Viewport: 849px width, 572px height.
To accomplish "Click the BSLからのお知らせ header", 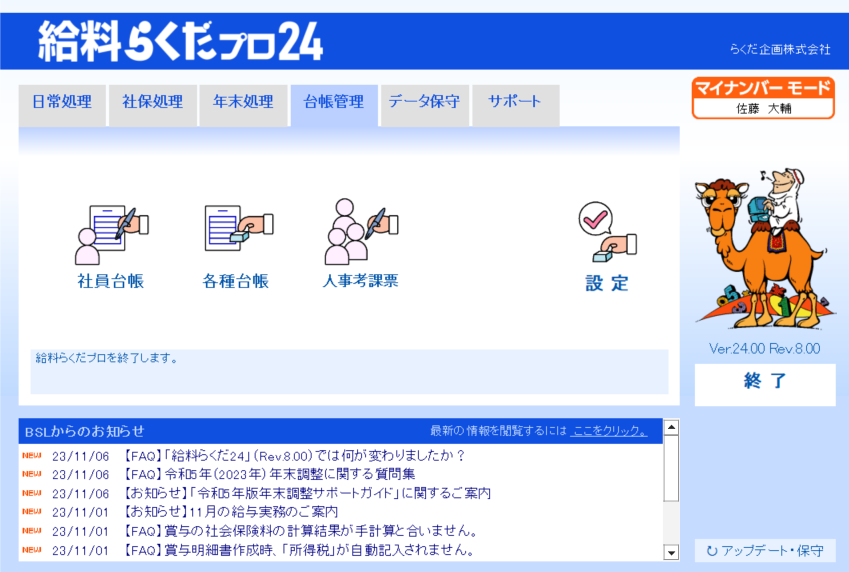I will click(x=85, y=432).
